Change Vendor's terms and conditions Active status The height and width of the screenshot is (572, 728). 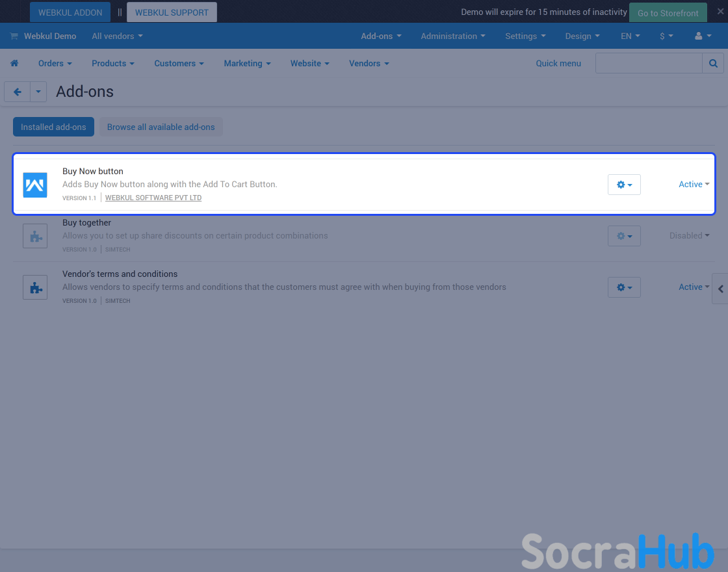point(694,287)
